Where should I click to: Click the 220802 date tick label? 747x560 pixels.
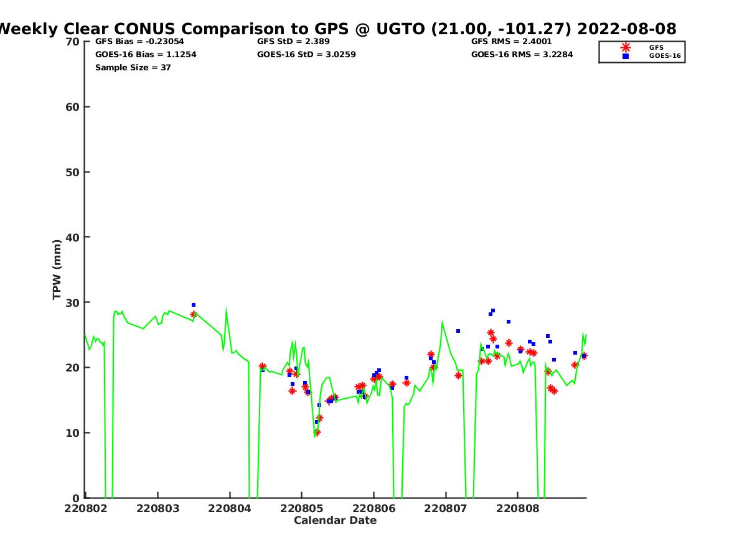[x=85, y=508]
